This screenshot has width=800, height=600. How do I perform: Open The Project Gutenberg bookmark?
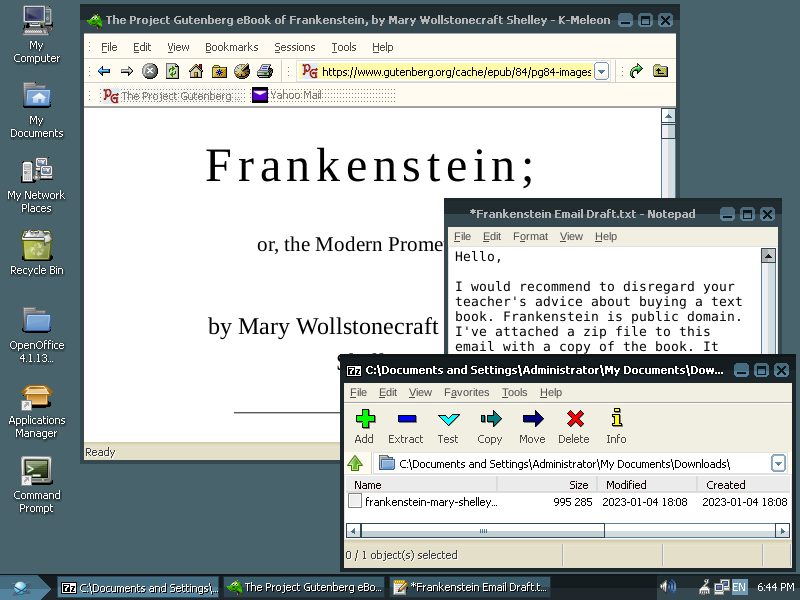(x=168, y=96)
